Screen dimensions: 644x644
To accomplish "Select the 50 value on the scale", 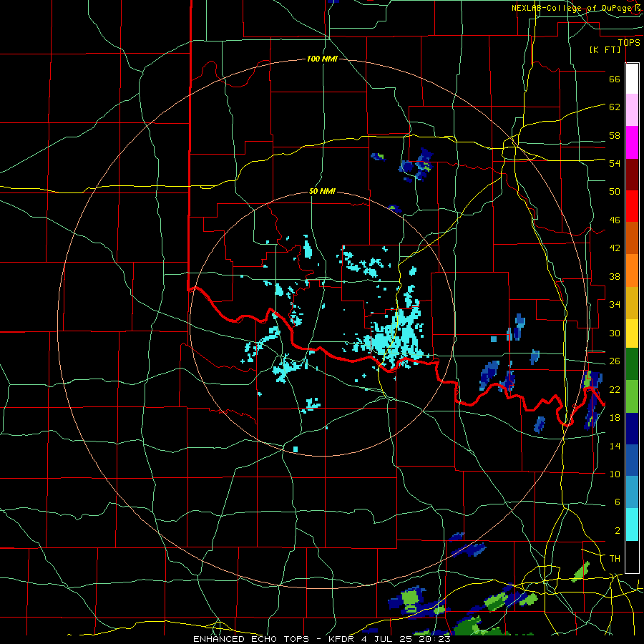I will [x=615, y=191].
